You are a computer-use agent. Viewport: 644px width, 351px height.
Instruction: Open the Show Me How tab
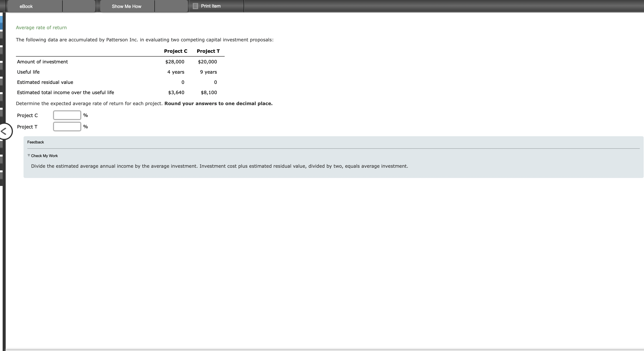click(x=127, y=6)
